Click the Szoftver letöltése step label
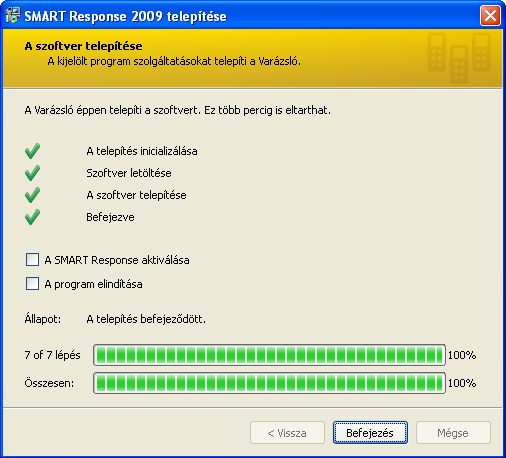Screen dimensions: 506x458 pos(129,173)
